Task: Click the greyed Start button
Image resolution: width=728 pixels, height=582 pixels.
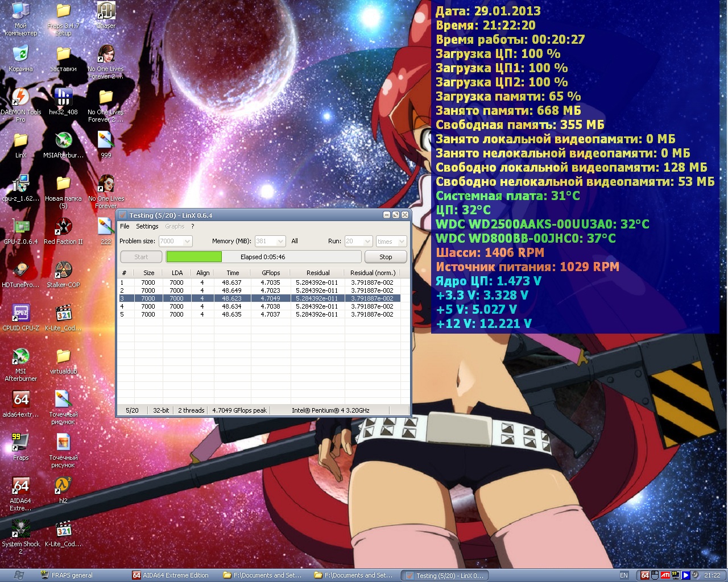Action: coord(141,257)
